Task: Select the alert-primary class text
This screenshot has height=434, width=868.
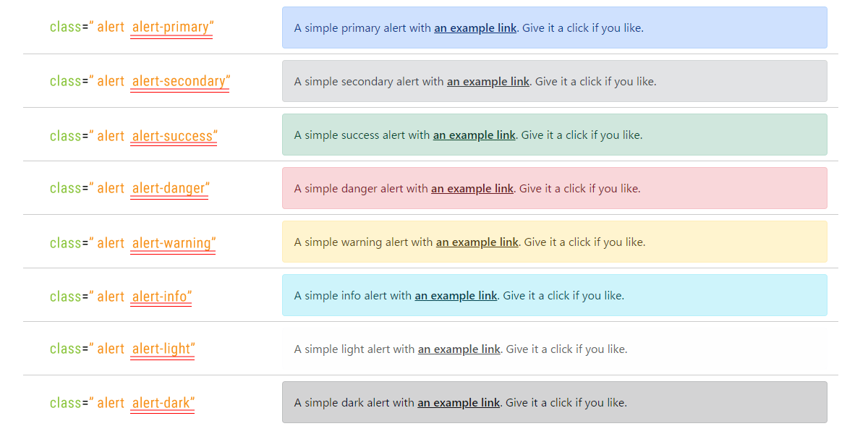Action: pyautogui.click(x=172, y=27)
